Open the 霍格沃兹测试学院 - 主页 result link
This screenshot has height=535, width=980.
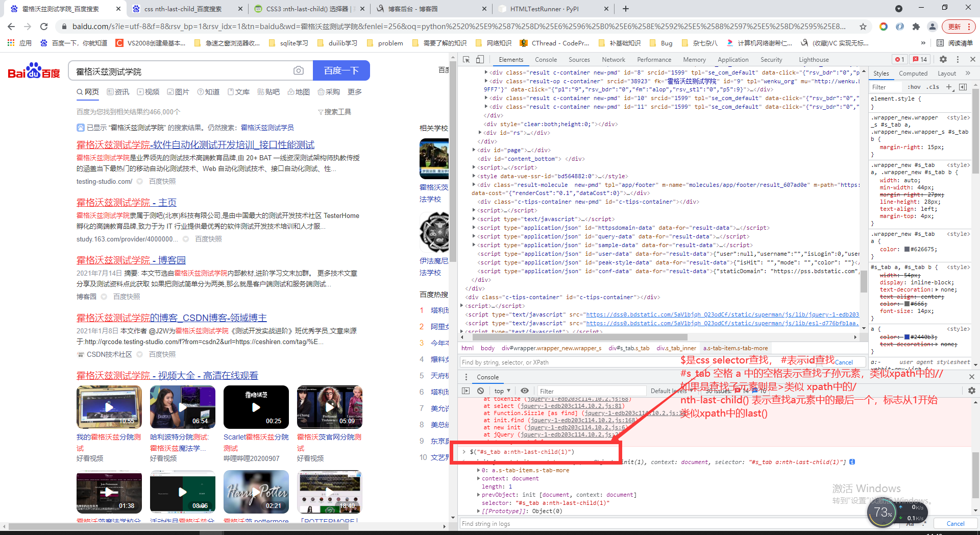(x=127, y=203)
